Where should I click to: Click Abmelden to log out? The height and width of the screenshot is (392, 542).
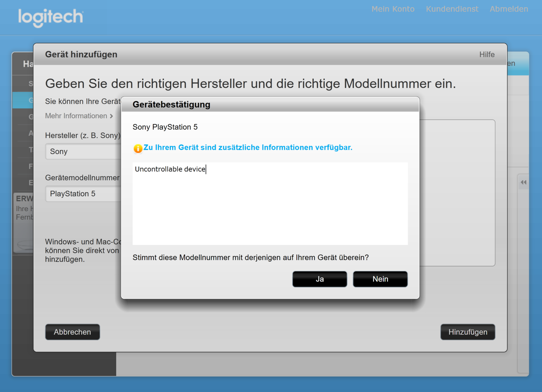509,9
